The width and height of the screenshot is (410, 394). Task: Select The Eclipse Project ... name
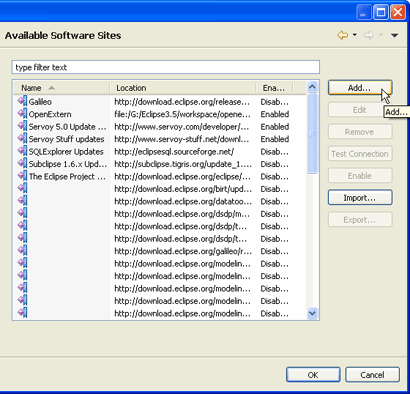click(x=67, y=176)
